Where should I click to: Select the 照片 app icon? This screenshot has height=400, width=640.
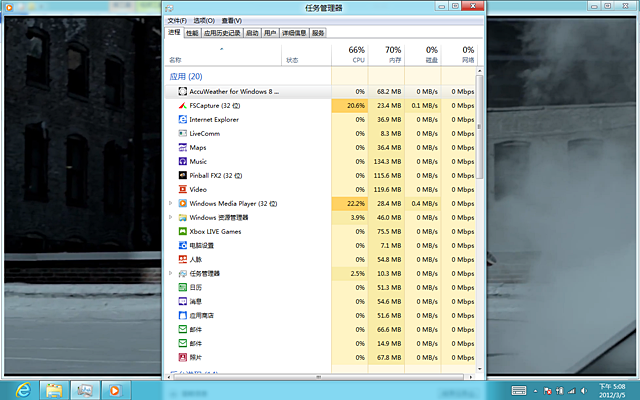tap(182, 357)
